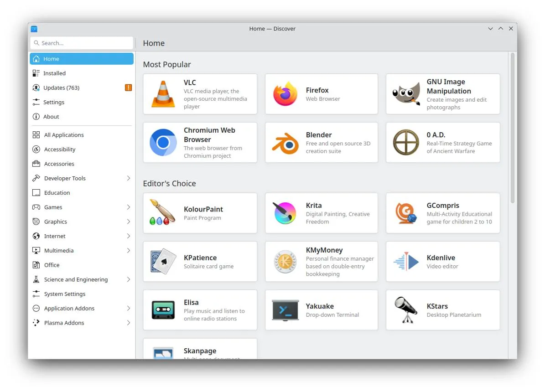Image resolution: width=545 pixels, height=392 pixels.
Task: Click the window keep-below arrow button
Action: (x=490, y=29)
